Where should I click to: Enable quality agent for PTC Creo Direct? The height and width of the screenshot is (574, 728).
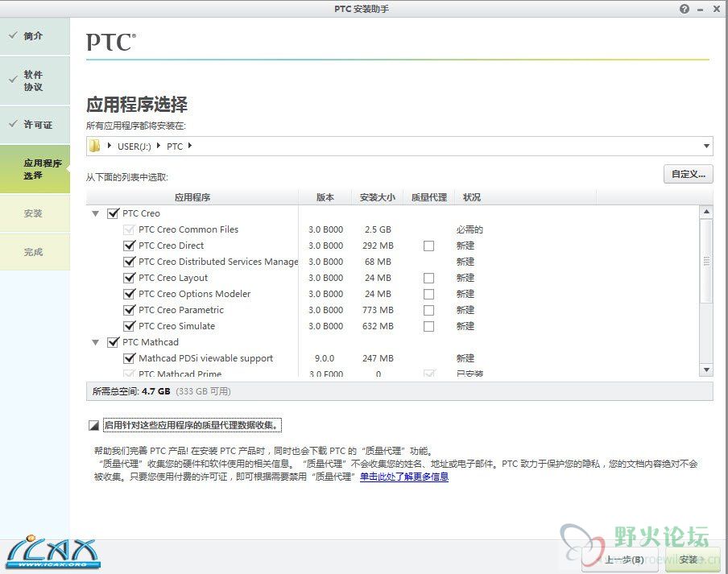[x=428, y=246]
